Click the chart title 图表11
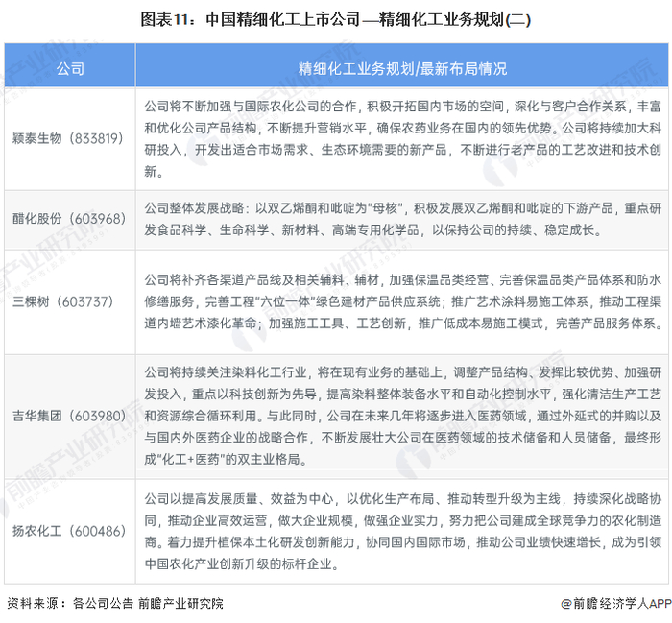The image size is (672, 623). 336,20
